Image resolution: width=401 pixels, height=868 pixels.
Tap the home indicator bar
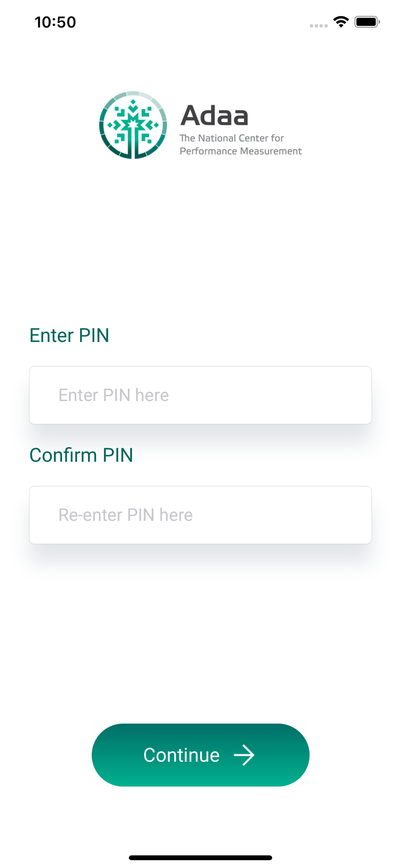[x=200, y=858]
